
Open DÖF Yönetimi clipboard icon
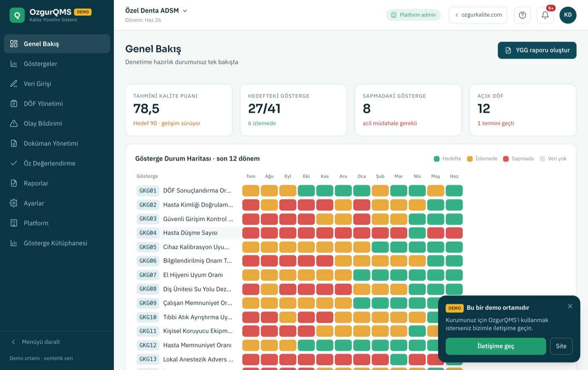coord(14,103)
